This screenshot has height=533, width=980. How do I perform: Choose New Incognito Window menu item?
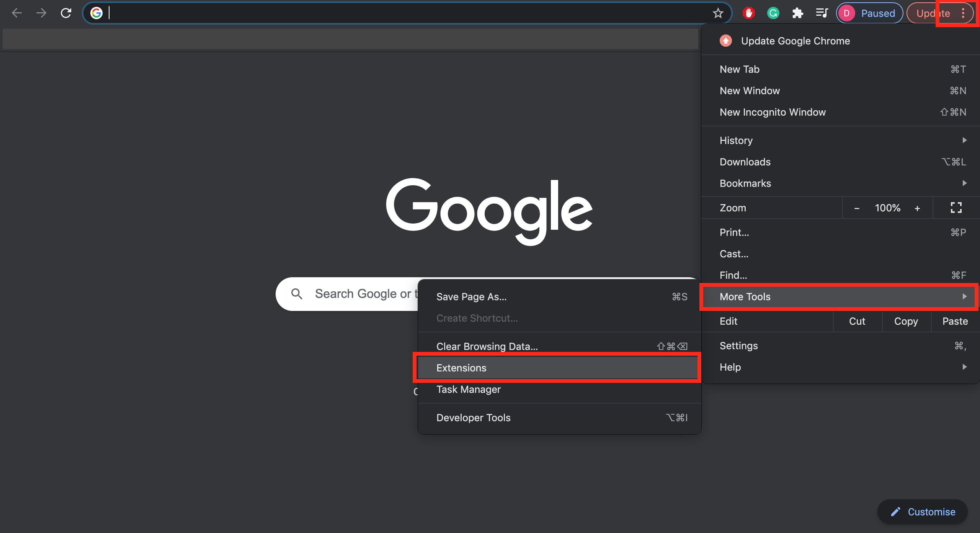tap(773, 112)
